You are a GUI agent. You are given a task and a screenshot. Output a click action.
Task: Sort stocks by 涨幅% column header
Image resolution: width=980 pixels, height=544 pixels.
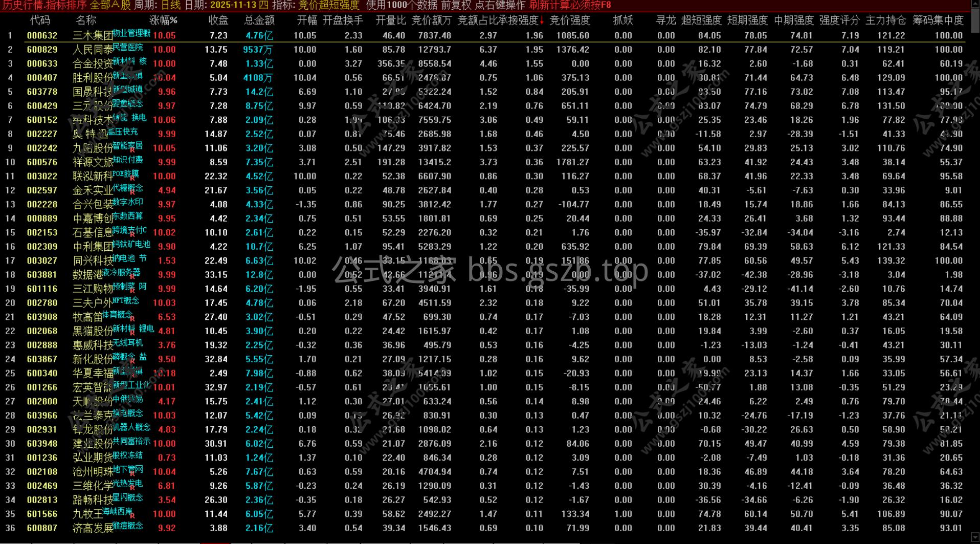(x=164, y=20)
